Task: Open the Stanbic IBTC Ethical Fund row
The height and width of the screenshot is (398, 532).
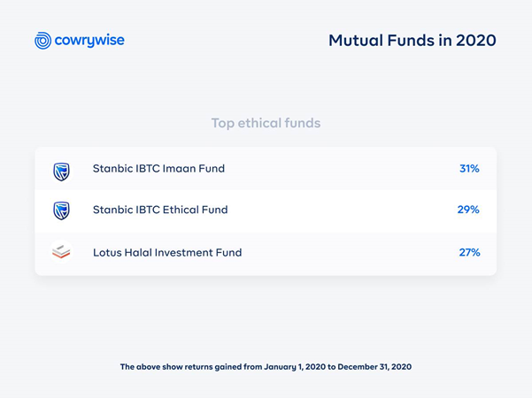Action: 266,210
